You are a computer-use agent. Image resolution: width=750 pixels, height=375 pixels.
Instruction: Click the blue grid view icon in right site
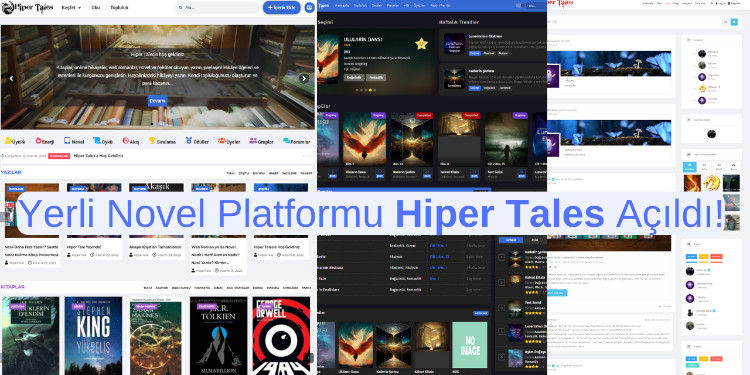[x=734, y=22]
